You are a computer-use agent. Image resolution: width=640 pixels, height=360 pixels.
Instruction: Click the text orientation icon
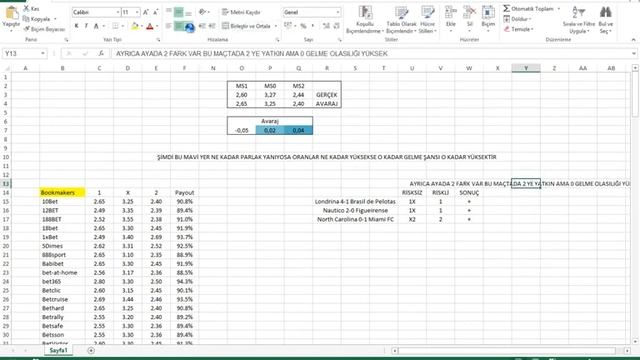point(202,12)
